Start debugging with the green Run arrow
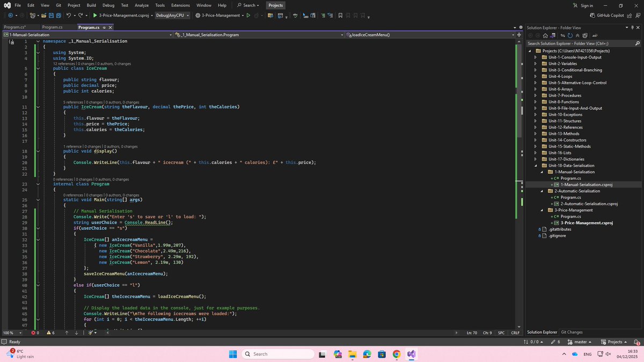This screenshot has height=362, width=644. point(96,15)
